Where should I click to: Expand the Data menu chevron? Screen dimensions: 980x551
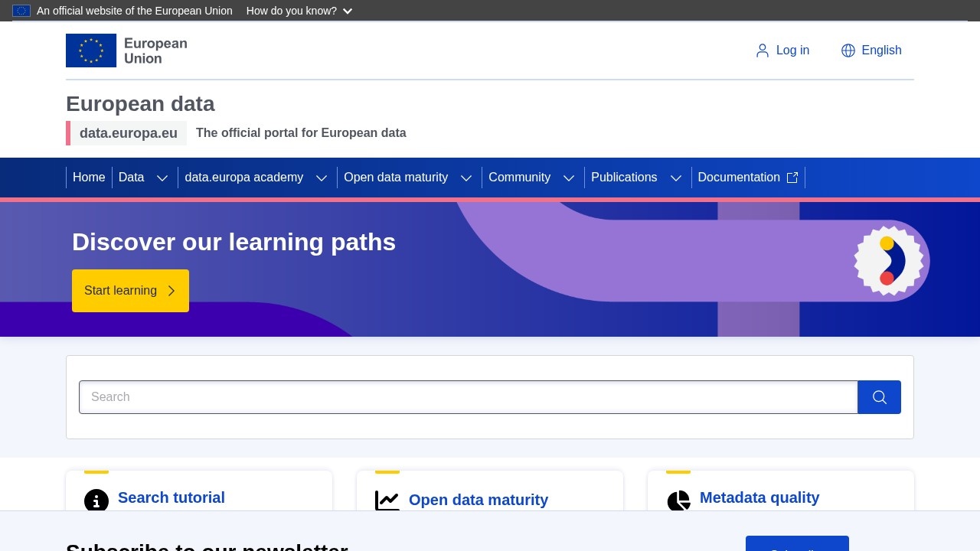click(x=162, y=178)
